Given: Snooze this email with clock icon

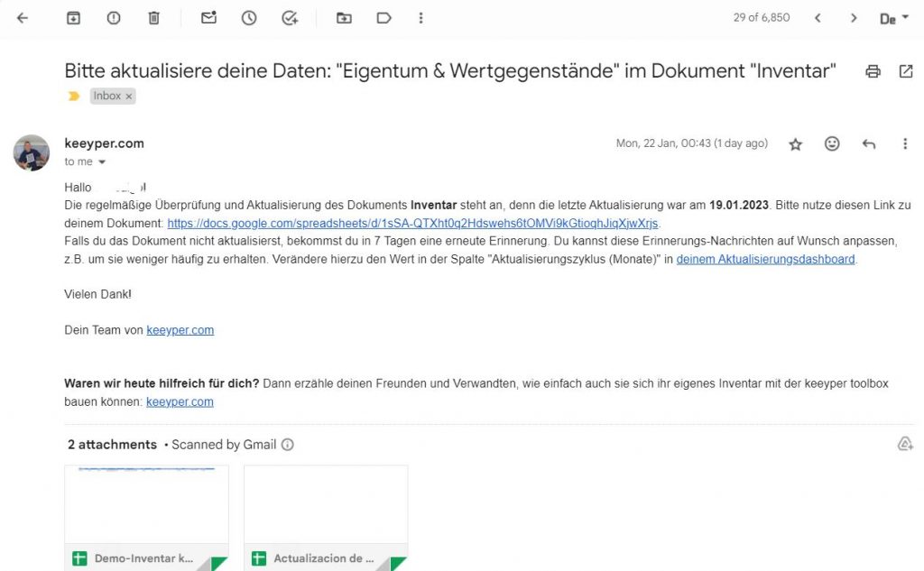Looking at the screenshot, I should pyautogui.click(x=249, y=18).
